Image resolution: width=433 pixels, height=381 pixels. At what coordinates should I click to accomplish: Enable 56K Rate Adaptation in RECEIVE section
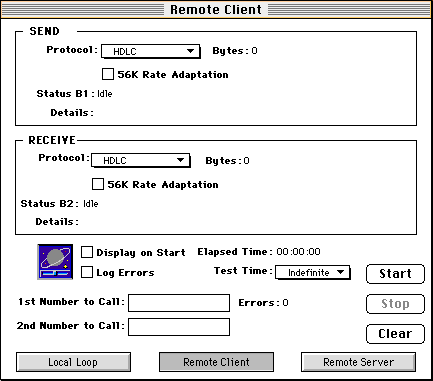click(x=98, y=184)
